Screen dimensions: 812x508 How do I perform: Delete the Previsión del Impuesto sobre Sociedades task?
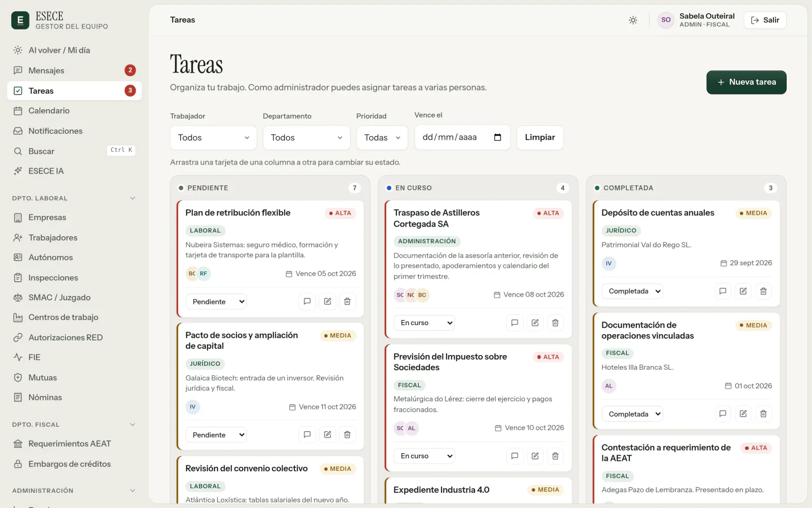[555, 456]
